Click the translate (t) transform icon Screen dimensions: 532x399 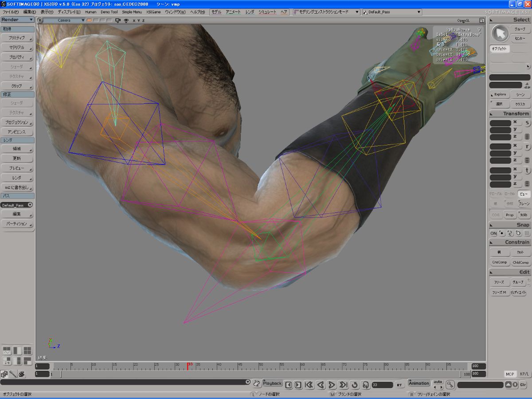[x=527, y=170]
